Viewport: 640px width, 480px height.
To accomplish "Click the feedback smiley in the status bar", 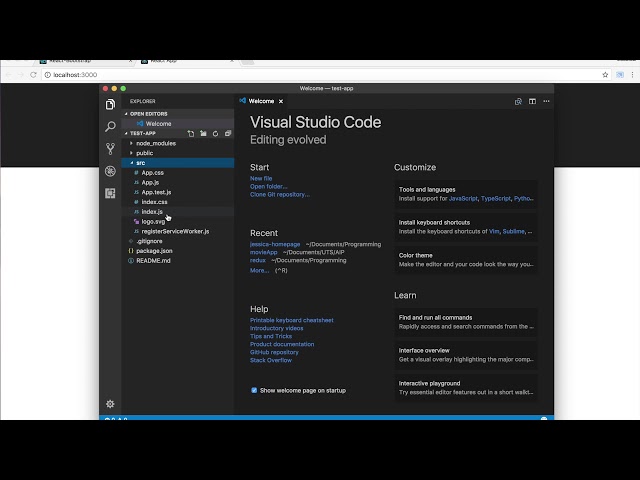I will (x=544, y=418).
